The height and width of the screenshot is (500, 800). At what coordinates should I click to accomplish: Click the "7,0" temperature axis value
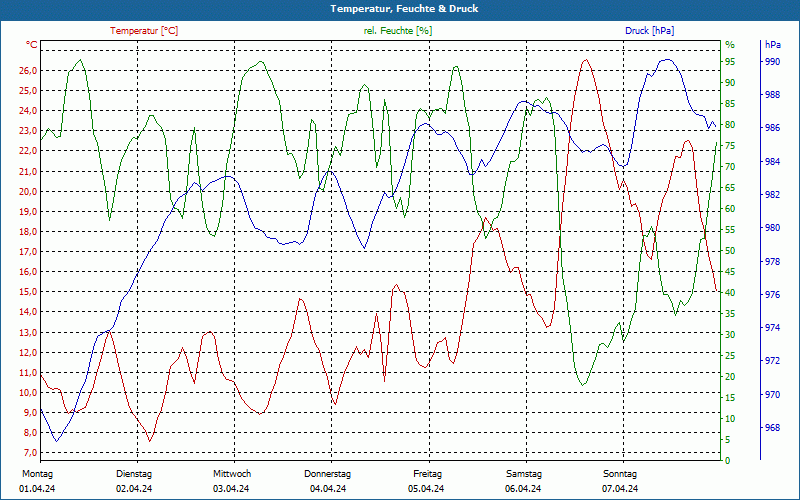30,453
